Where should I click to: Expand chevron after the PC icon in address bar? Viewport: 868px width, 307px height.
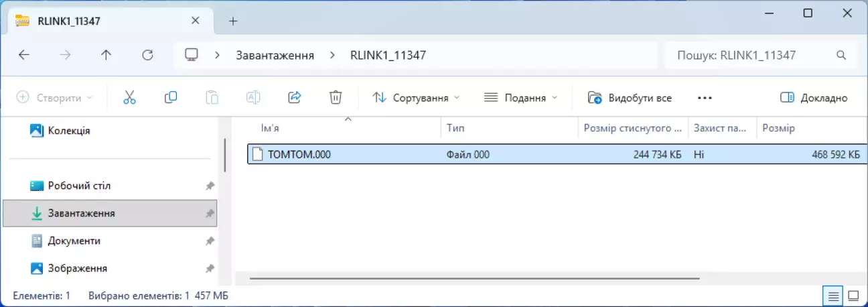click(218, 56)
